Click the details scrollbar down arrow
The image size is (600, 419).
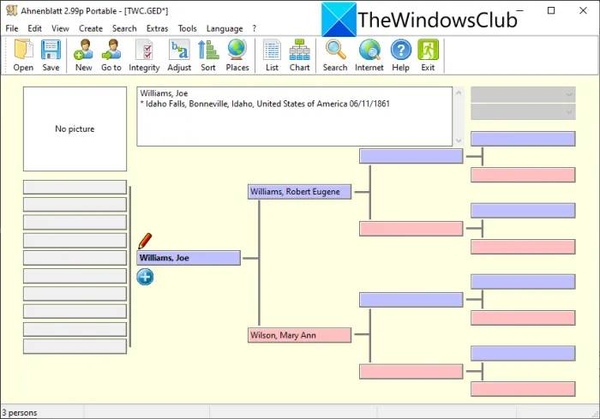(x=458, y=140)
